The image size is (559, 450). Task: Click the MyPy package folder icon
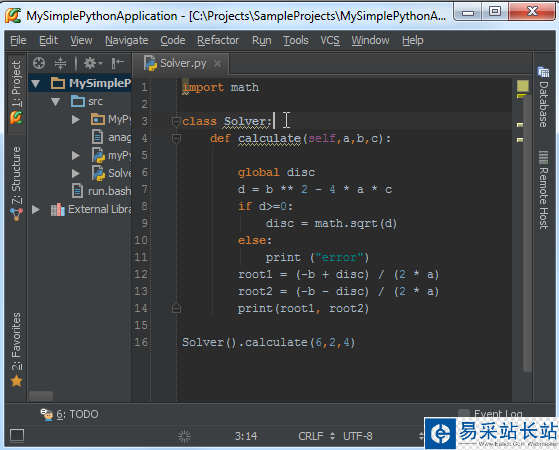tap(98, 119)
